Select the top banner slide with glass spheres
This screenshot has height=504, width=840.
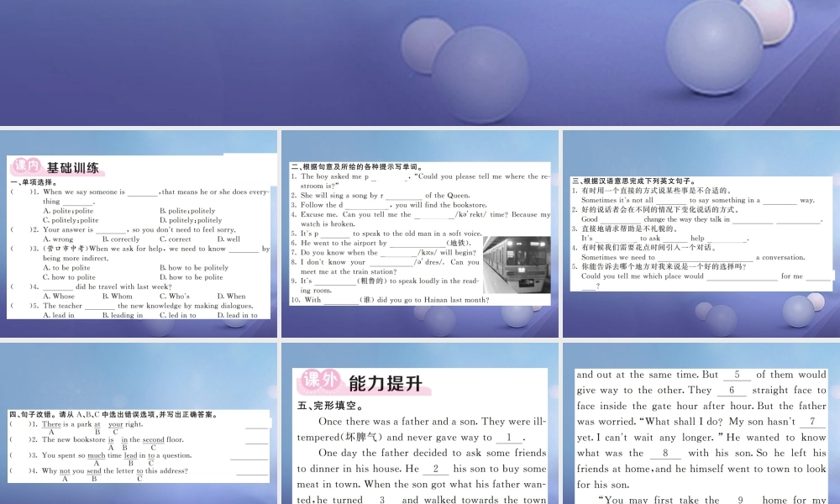[420, 63]
